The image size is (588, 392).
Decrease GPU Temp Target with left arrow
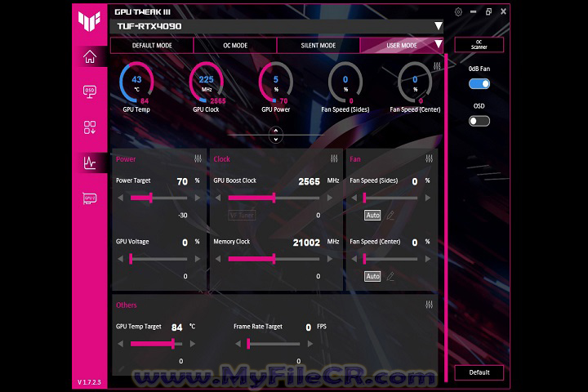[x=120, y=344]
